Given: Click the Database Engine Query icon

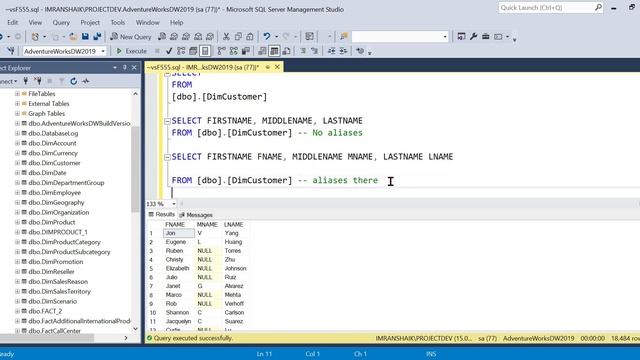Looking at the screenshot, I should [x=162, y=37].
